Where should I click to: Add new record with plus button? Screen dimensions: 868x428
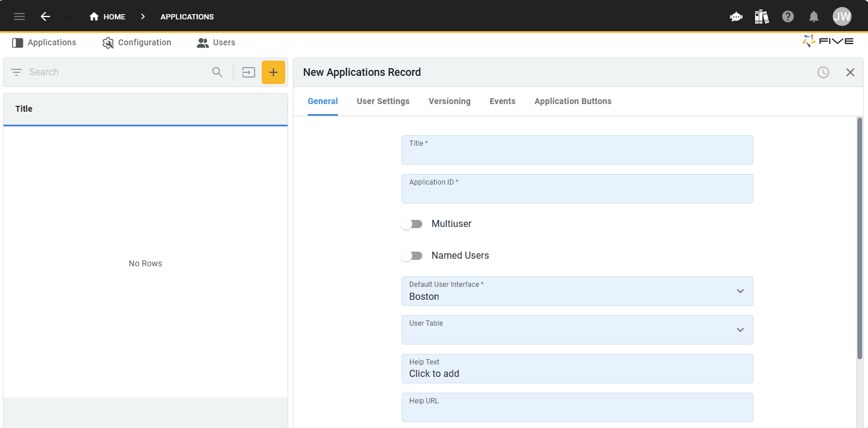click(x=273, y=72)
